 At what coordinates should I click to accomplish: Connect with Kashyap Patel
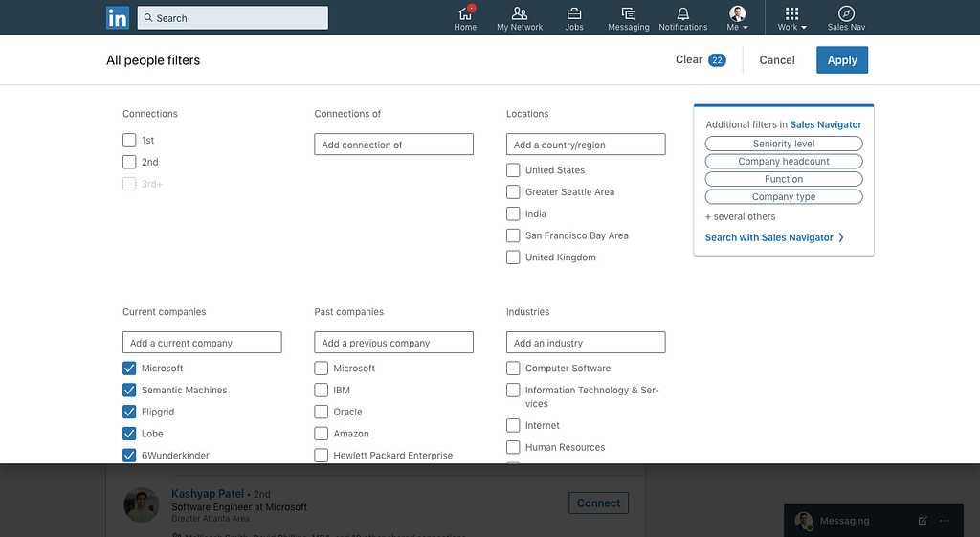[598, 503]
